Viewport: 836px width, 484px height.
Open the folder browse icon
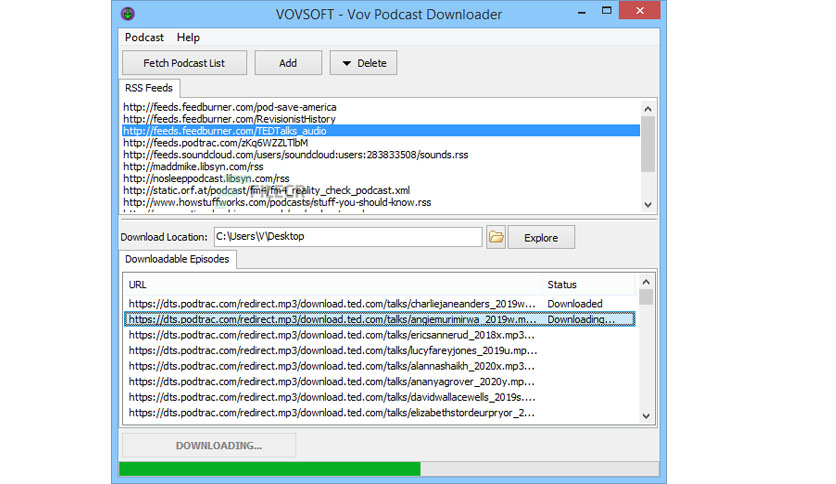(x=496, y=237)
